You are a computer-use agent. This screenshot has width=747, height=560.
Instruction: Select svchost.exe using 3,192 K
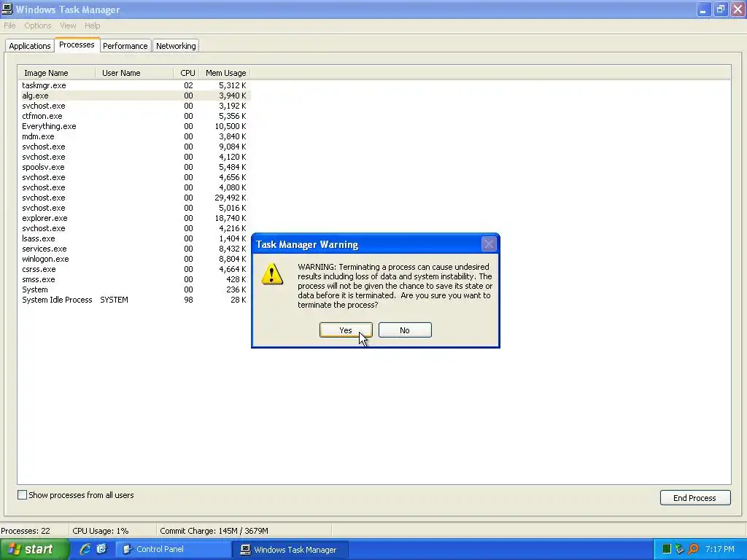point(134,106)
